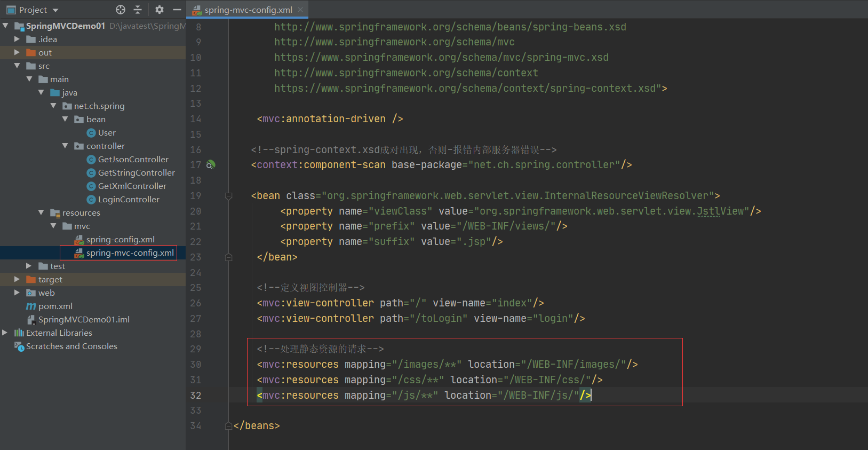Click the spring-beans.xsd schema URL

(x=450, y=27)
